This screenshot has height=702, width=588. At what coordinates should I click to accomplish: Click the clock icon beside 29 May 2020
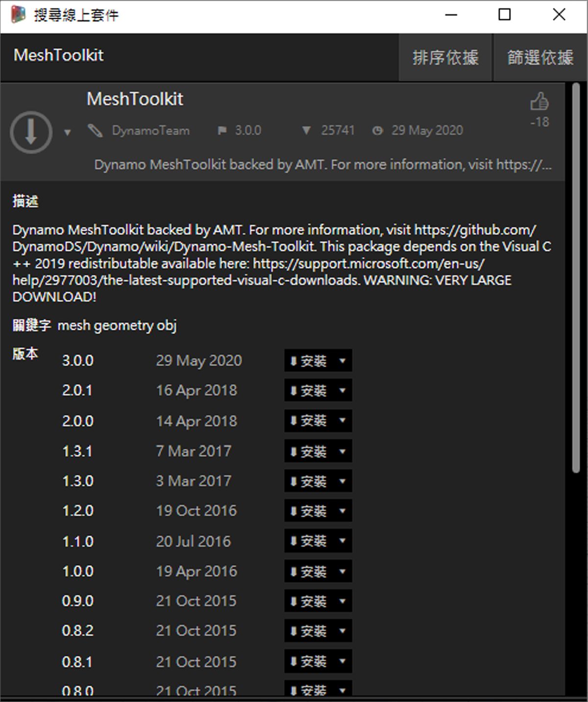(x=377, y=130)
